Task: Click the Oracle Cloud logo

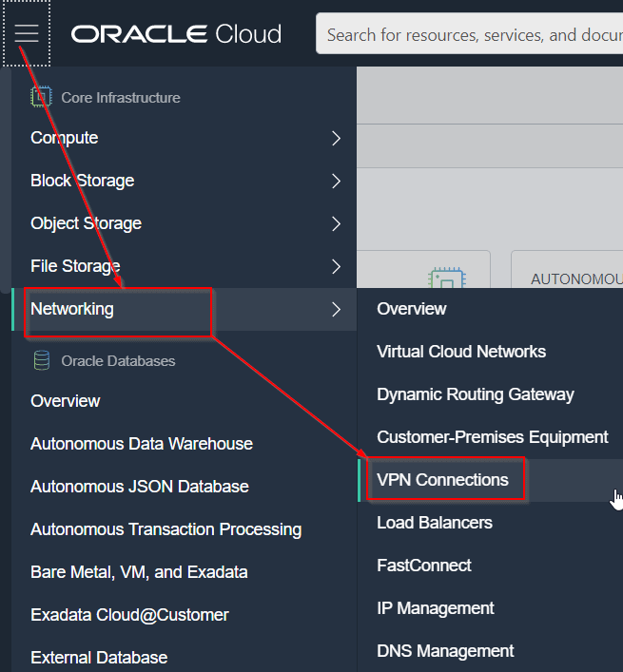Action: 176,34
